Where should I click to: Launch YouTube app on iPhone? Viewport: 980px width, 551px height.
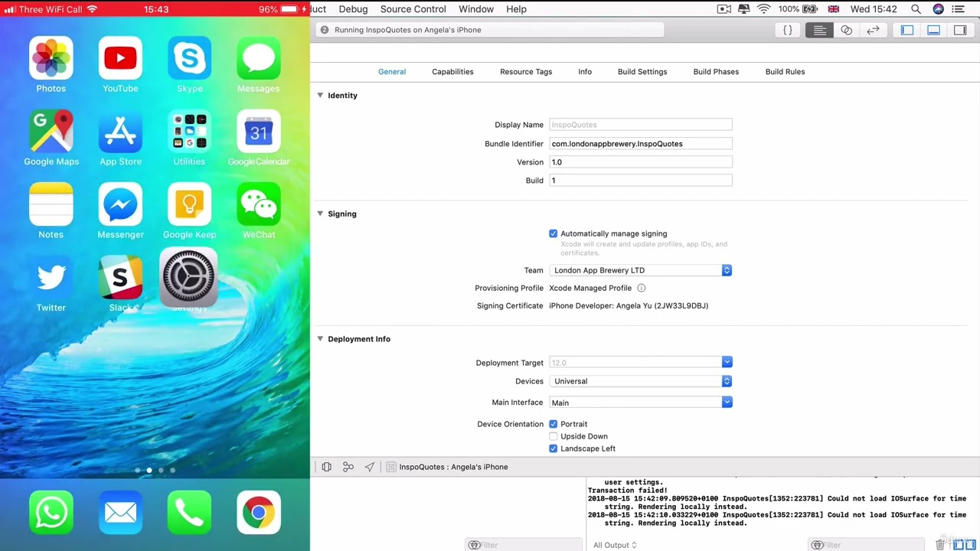(x=120, y=58)
